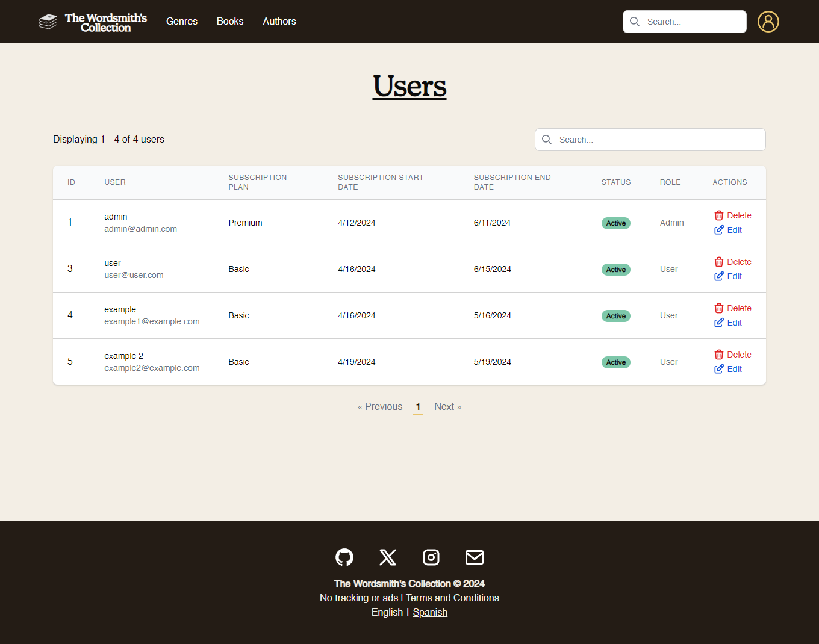Go to Previous page in pagination
This screenshot has width=819, height=644.
coord(380,407)
